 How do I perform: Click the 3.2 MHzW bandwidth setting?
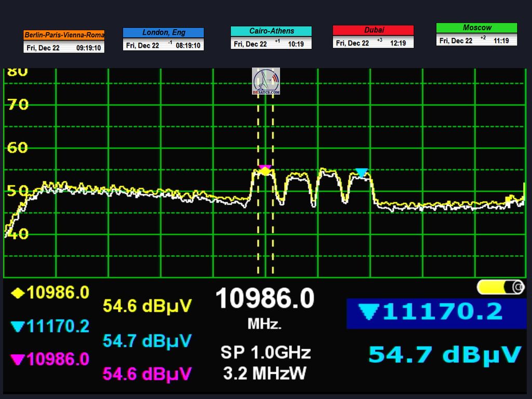click(265, 373)
